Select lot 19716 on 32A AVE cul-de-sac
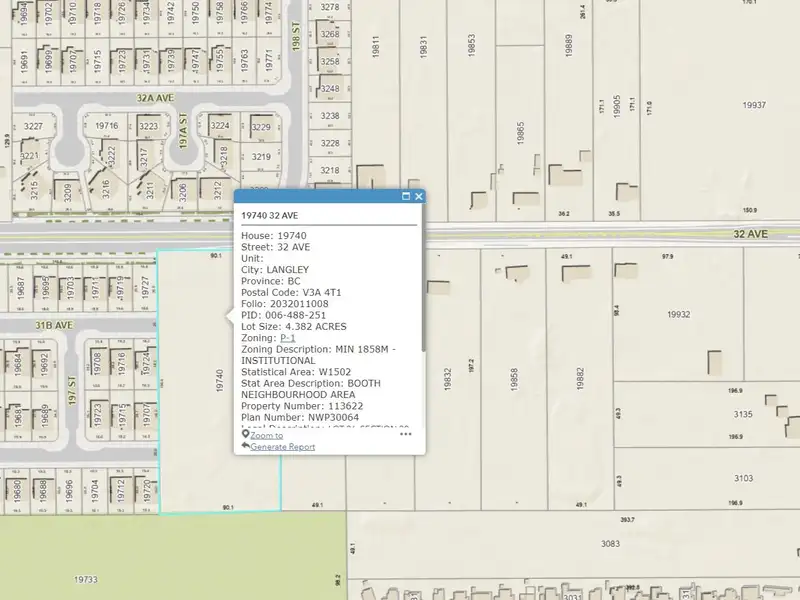The width and height of the screenshot is (800, 600). 107,126
